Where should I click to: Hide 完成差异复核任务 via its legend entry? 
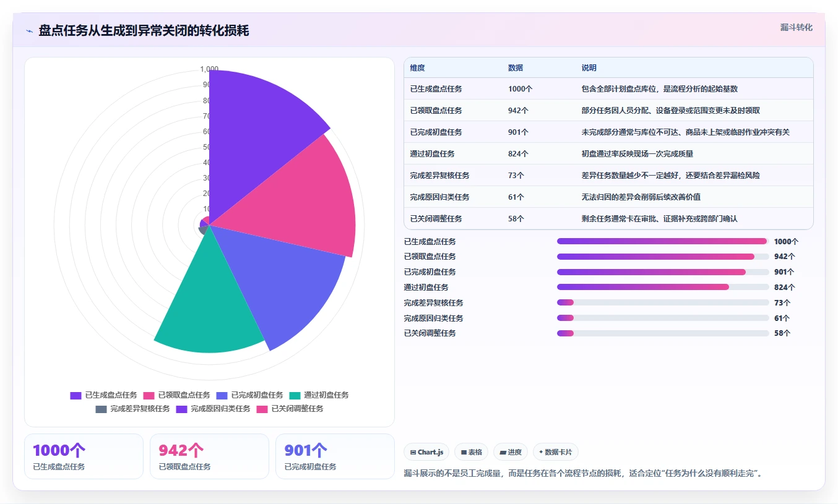coord(133,409)
